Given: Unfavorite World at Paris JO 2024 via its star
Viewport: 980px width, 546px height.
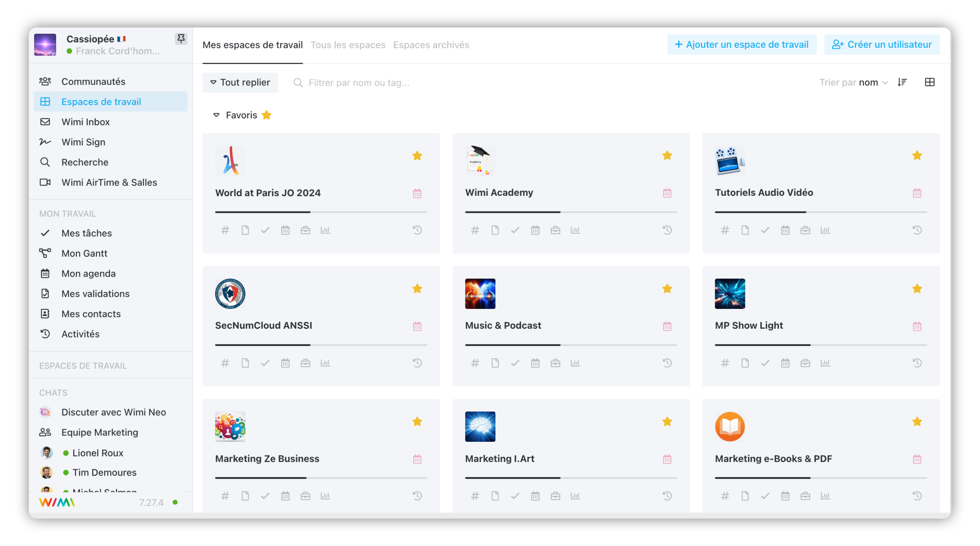Looking at the screenshot, I should click(417, 156).
